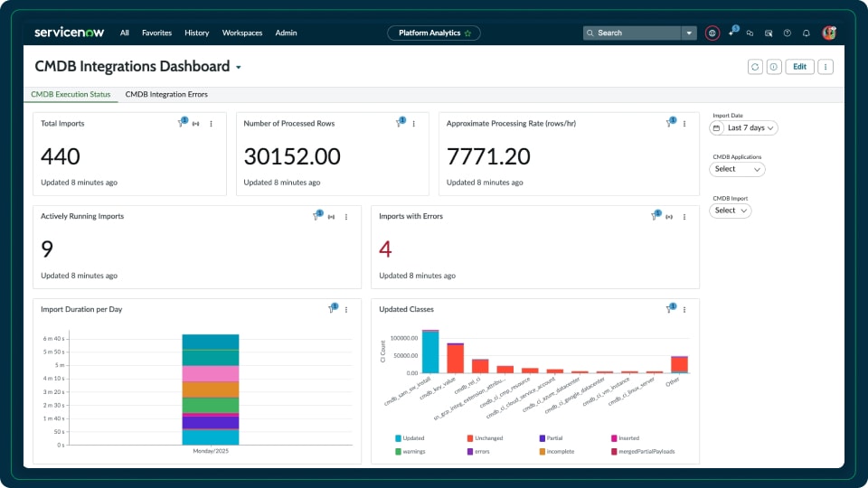Image resolution: width=868 pixels, height=488 pixels.
Task: Click the globe scope icon in header
Action: [712, 33]
